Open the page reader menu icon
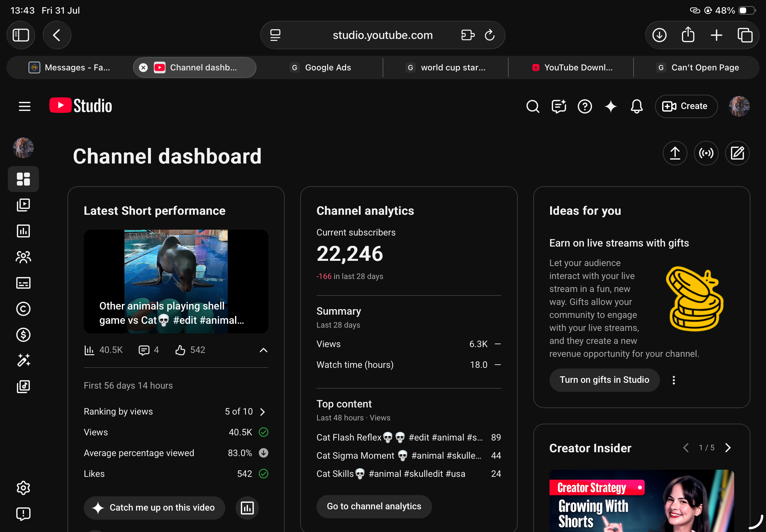This screenshot has height=532, width=766. point(275,35)
